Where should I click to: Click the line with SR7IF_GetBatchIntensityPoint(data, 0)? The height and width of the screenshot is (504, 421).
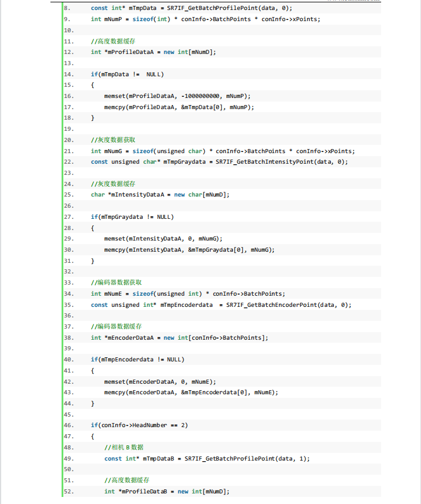pos(219,162)
